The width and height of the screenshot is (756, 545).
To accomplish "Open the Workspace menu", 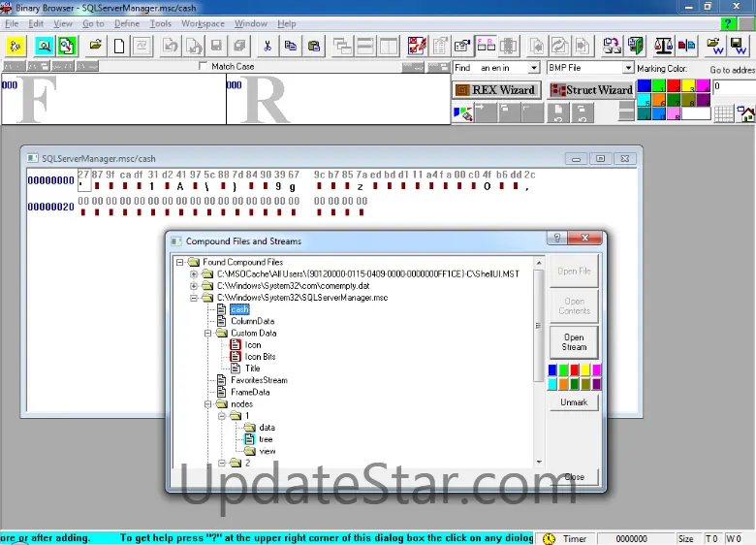I will [x=203, y=23].
